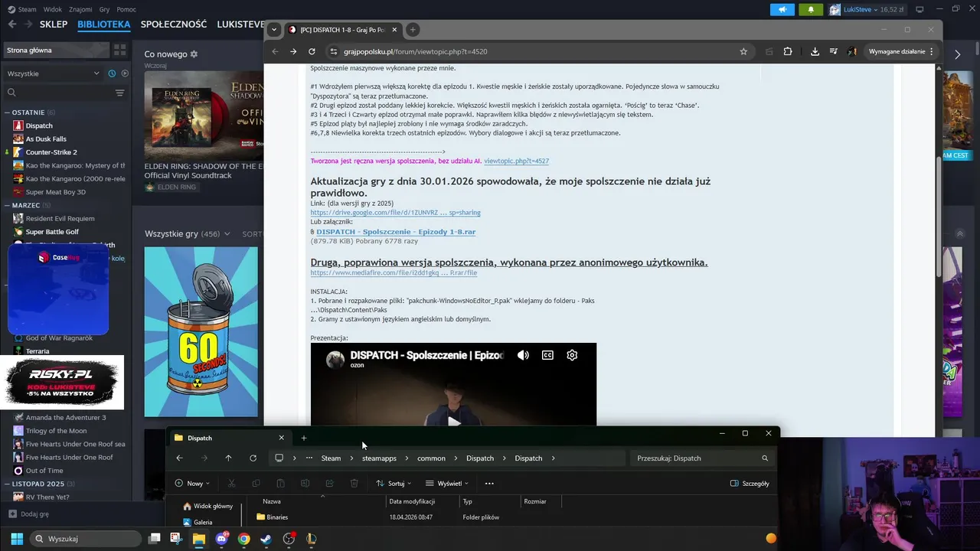Open Chrome extensions puzzle icon
Image resolution: width=980 pixels, height=551 pixels.
point(788,51)
